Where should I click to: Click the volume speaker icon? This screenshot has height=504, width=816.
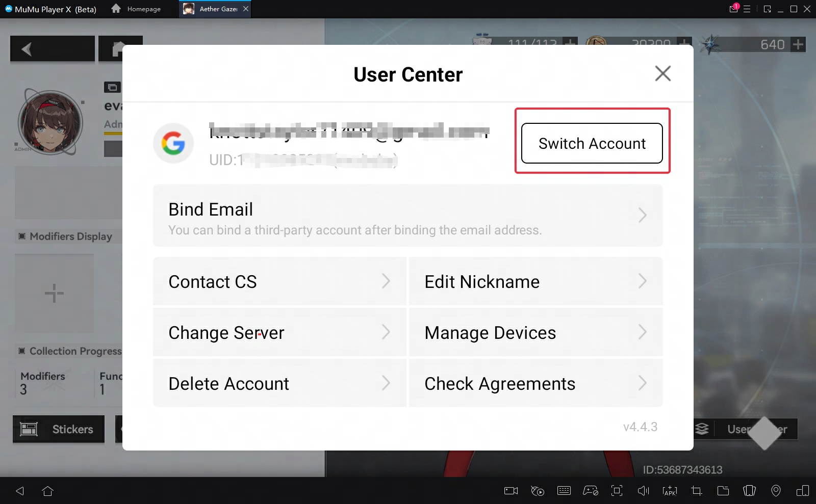point(643,491)
